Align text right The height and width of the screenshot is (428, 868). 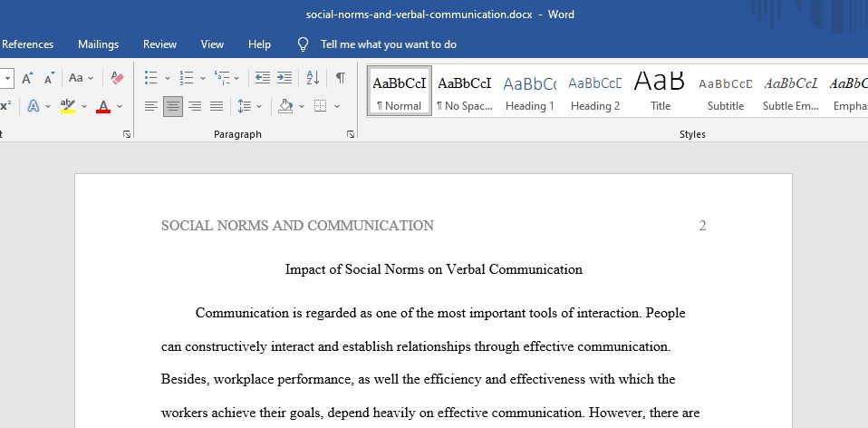pyautogui.click(x=194, y=106)
